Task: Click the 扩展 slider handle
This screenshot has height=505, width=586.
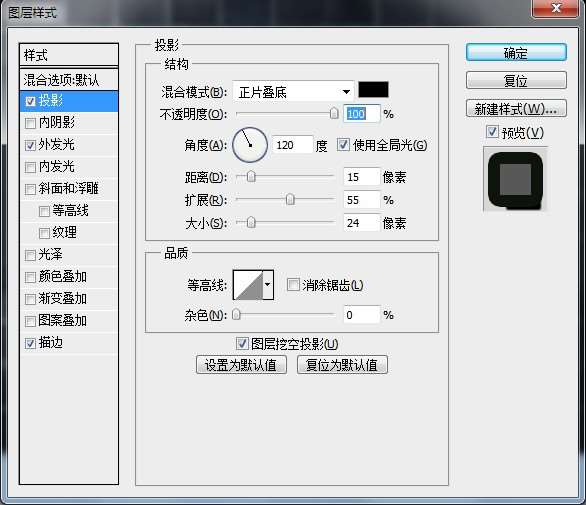Action: click(x=290, y=200)
